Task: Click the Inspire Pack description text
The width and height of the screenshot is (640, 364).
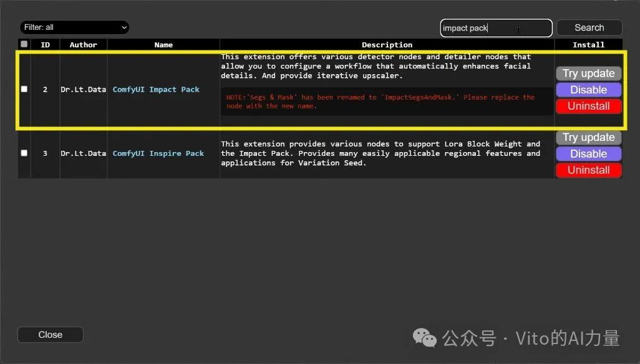Action: pyautogui.click(x=381, y=153)
